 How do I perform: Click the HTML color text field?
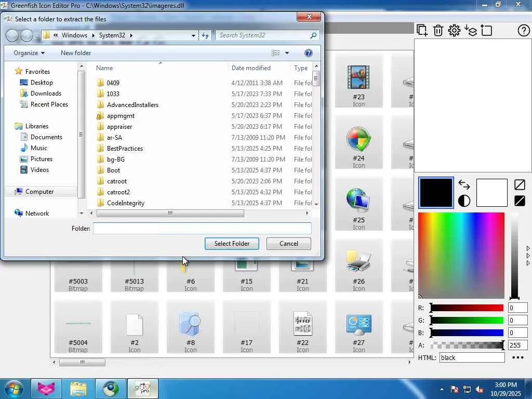[472, 357]
